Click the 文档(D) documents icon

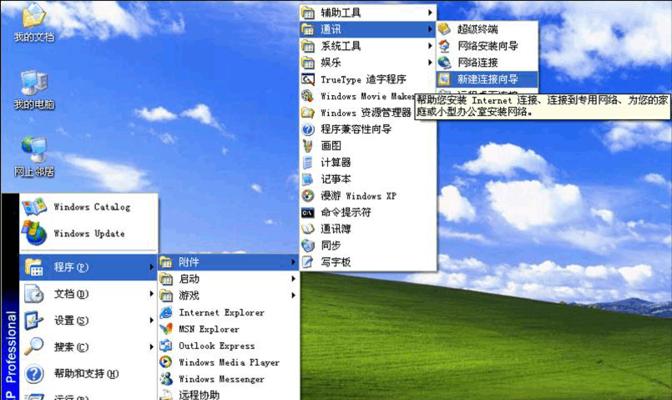pos(33,294)
